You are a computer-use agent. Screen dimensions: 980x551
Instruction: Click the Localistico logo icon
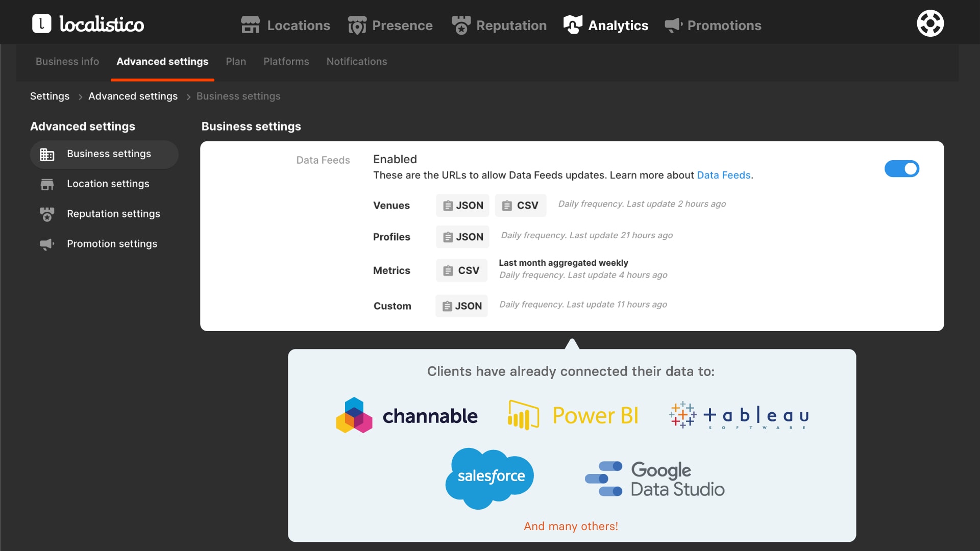click(x=42, y=23)
